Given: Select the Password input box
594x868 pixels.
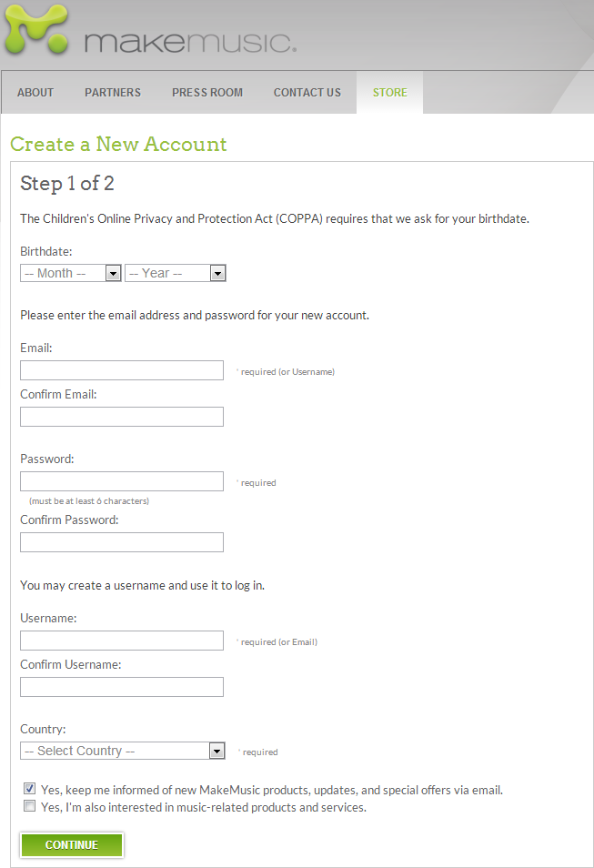Looking at the screenshot, I should pos(122,481).
